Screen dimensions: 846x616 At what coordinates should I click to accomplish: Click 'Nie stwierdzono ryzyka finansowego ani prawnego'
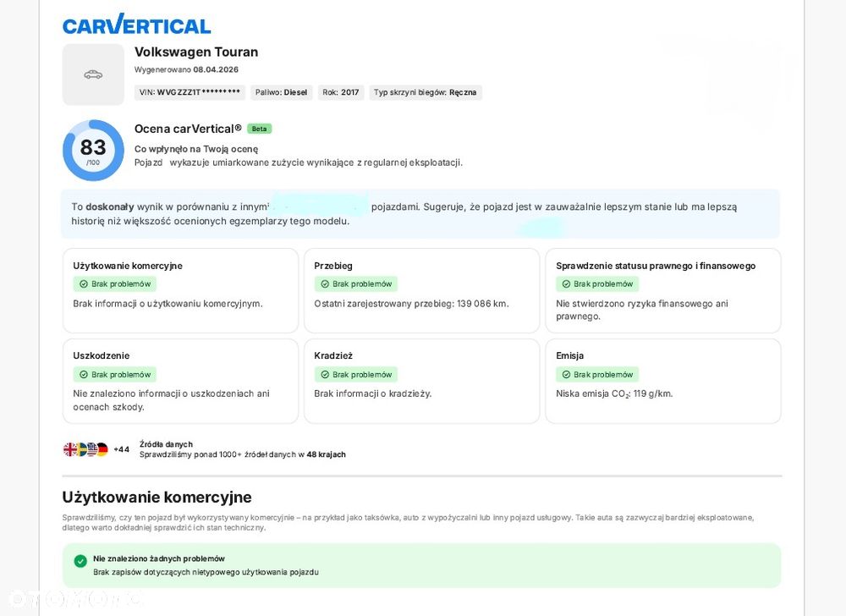coord(642,311)
